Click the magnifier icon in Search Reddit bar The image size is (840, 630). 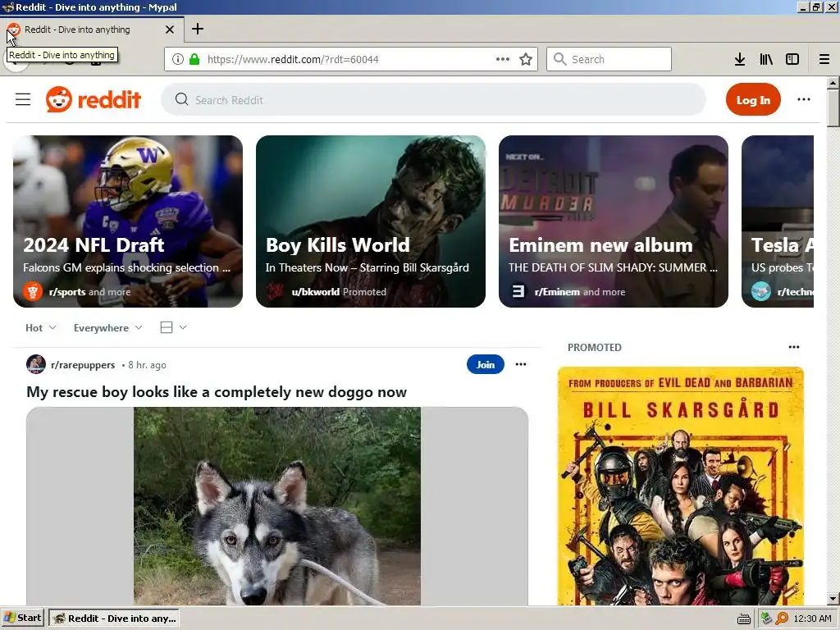point(181,99)
